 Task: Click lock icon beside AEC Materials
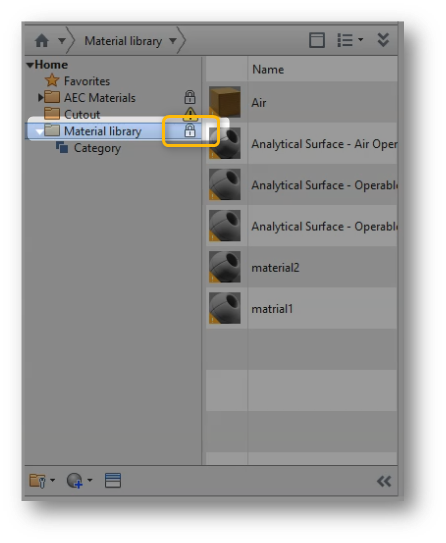190,97
